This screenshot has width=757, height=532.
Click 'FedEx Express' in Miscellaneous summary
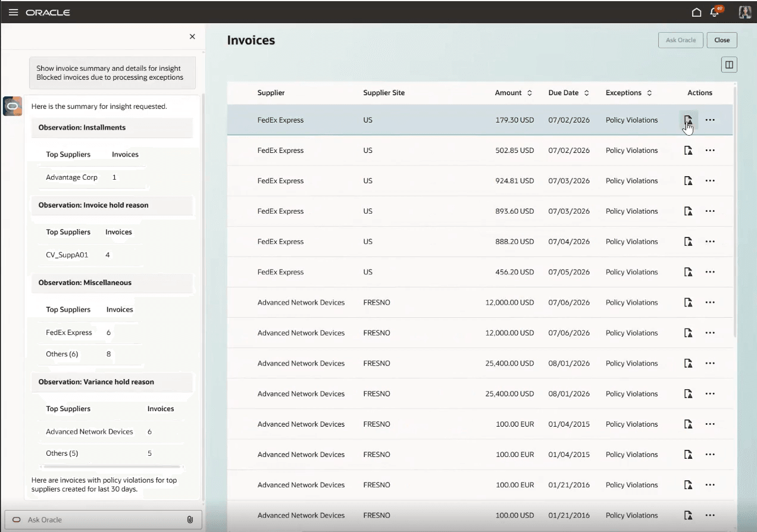click(69, 333)
